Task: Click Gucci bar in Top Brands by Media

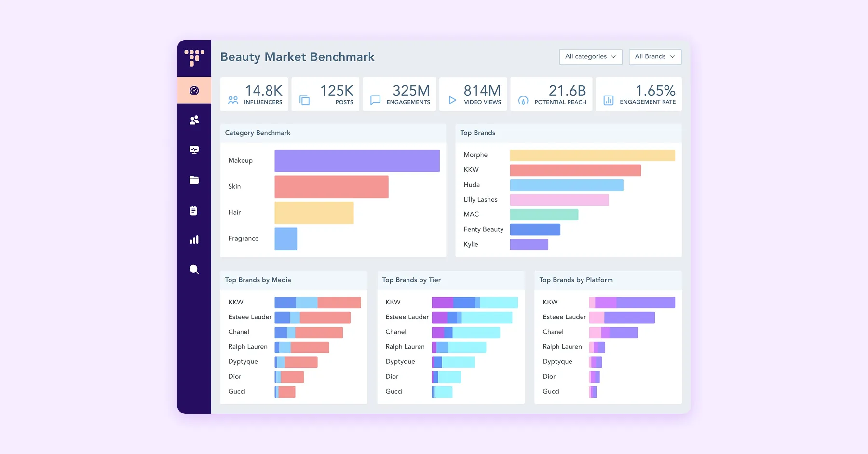Action: pyautogui.click(x=285, y=392)
